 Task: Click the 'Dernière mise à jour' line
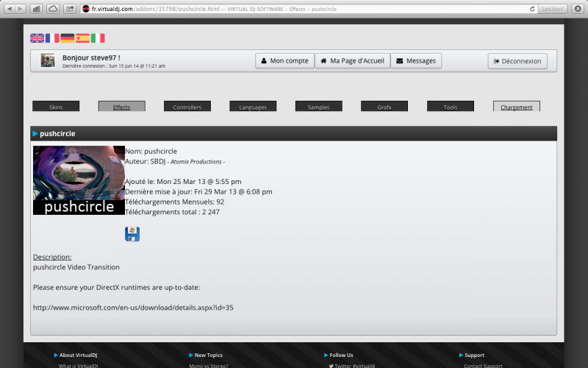pos(198,192)
